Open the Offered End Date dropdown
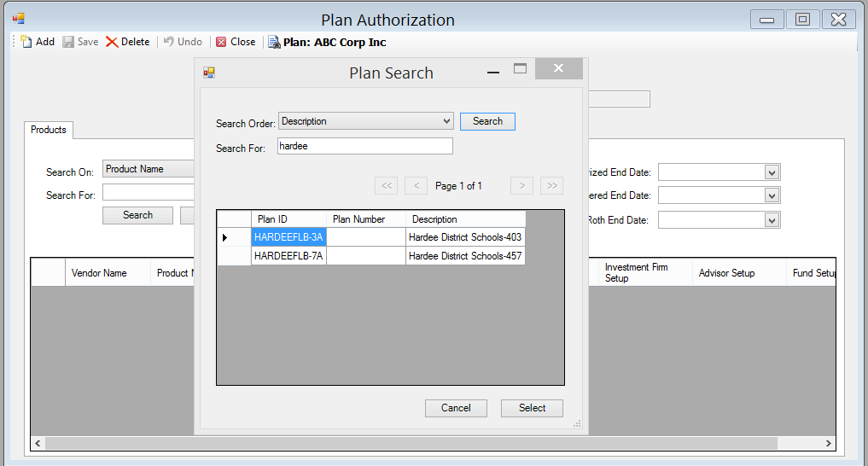This screenshot has width=868, height=466. [x=772, y=195]
